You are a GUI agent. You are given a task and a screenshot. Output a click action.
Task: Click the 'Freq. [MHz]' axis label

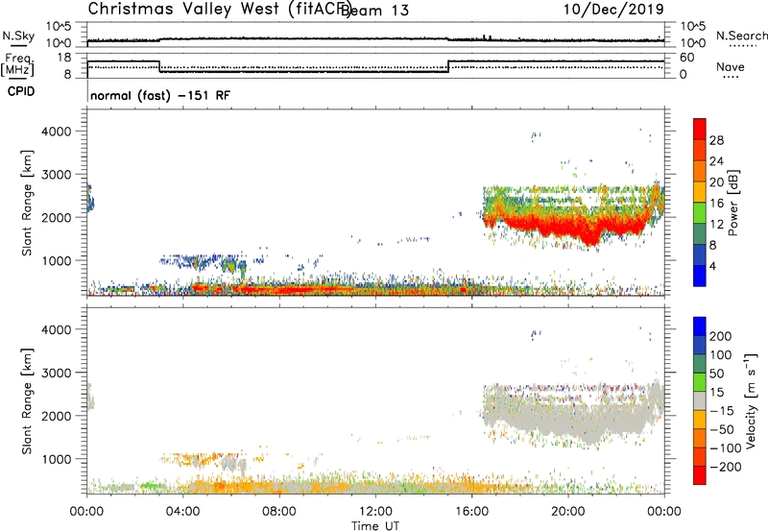pyautogui.click(x=18, y=65)
